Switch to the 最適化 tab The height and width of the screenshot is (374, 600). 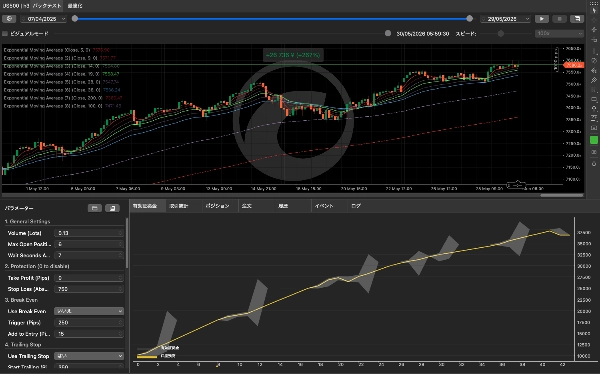75,6
